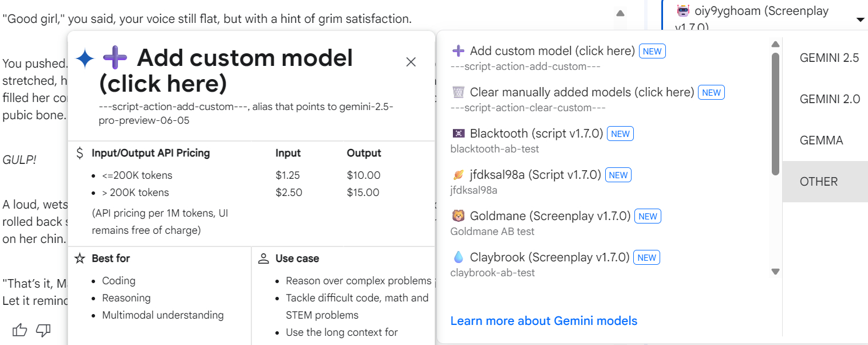Click the '> 200K tokens' pricing row
This screenshot has width=868, height=345.
[136, 193]
